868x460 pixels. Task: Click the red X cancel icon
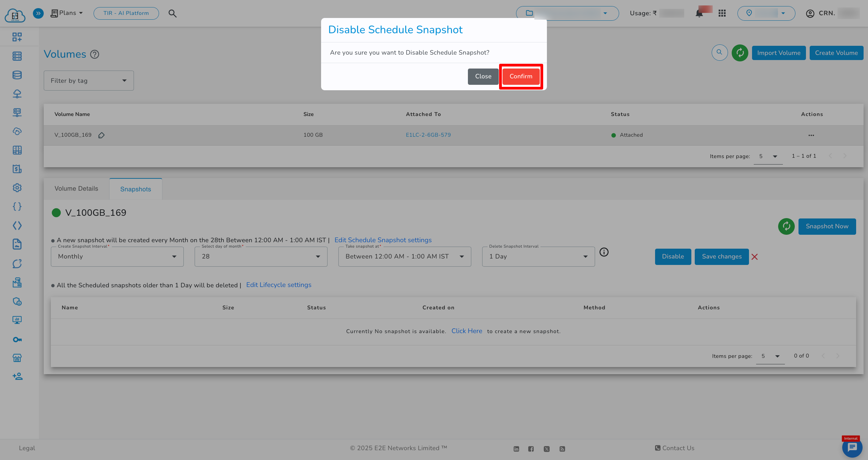point(754,257)
